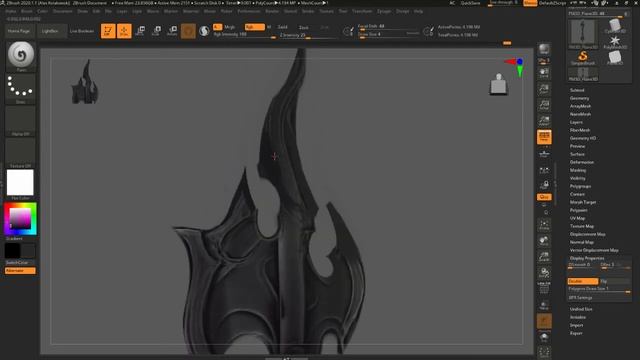640x360 pixels.
Task: Click the Import button in Tool panel
Action: click(x=576, y=325)
